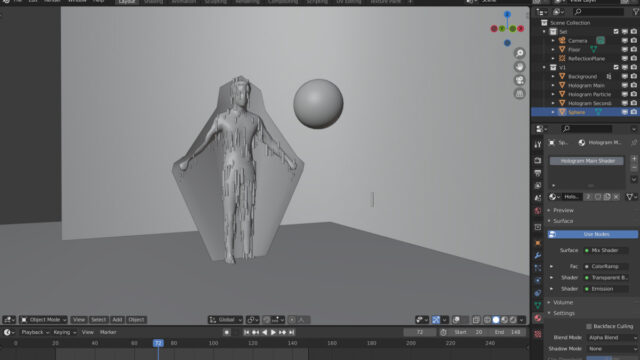640x360 pixels.
Task: Open Material properties tab
Action: 538,318
